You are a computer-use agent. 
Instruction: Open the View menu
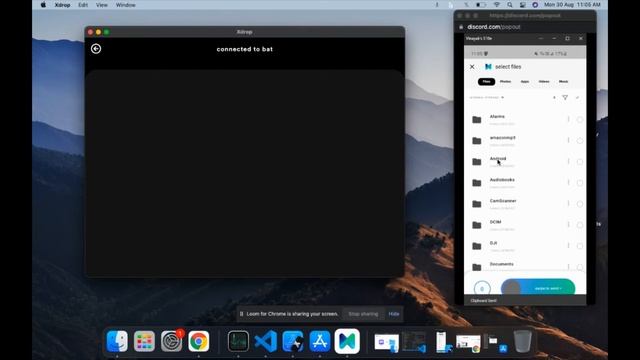click(102, 5)
